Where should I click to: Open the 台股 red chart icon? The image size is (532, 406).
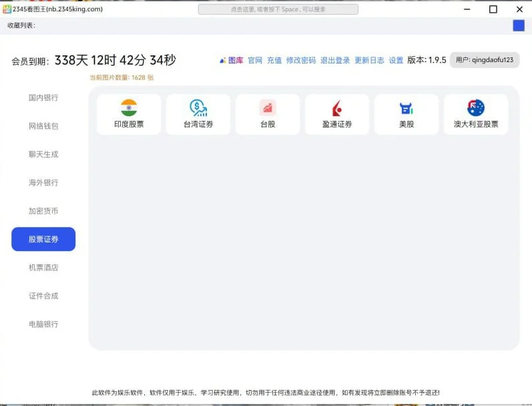pos(268,108)
